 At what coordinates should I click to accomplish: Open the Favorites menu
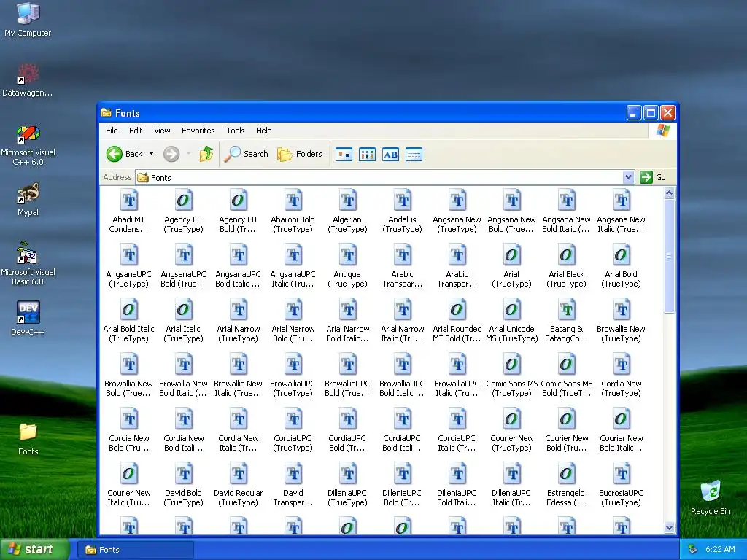198,131
